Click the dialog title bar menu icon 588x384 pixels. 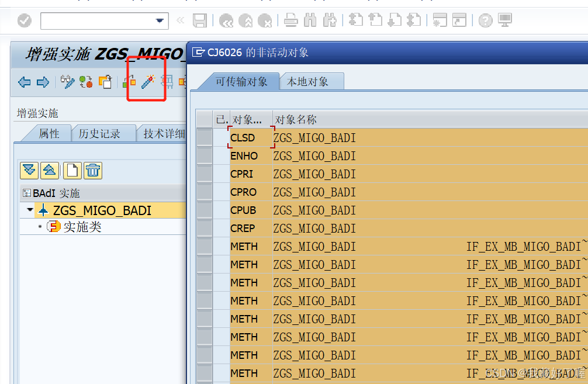(x=198, y=52)
